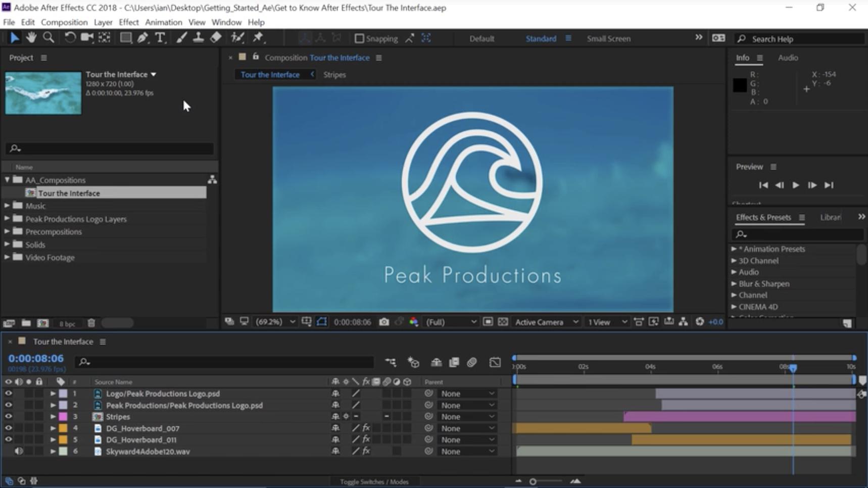Image resolution: width=868 pixels, height=488 pixels.
Task: Click the show channel color icon in viewer
Action: (x=414, y=322)
